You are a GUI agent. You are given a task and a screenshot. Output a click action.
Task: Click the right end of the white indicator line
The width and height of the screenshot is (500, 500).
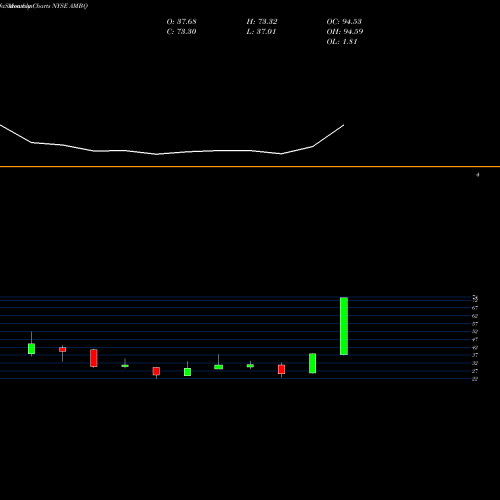[x=344, y=125]
